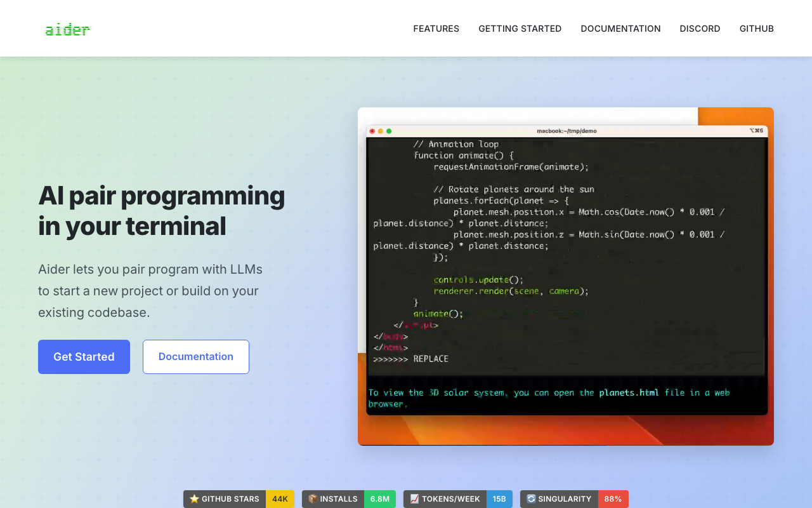Click the yellow minimize dot in demo terminal
This screenshot has height=508, width=812.
click(381, 131)
